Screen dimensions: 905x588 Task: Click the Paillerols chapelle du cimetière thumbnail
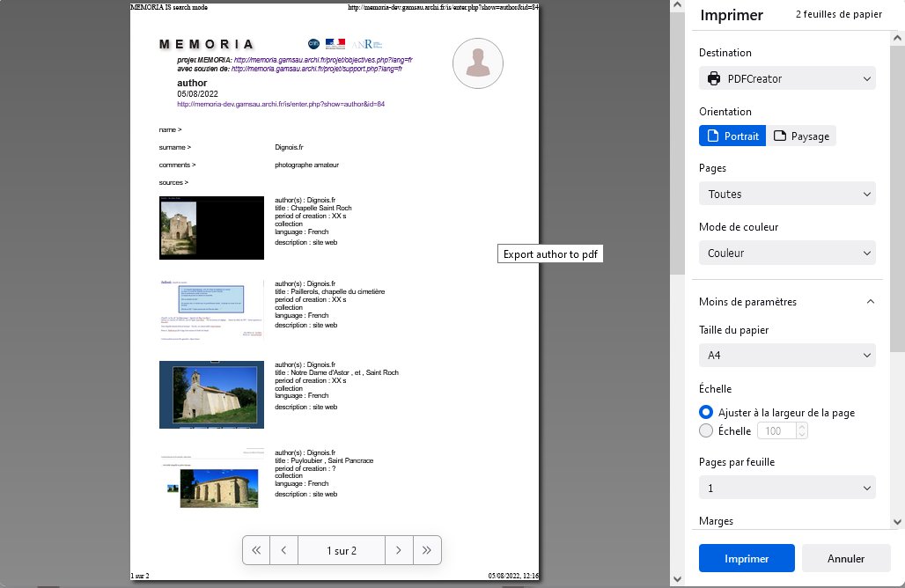[x=212, y=311]
